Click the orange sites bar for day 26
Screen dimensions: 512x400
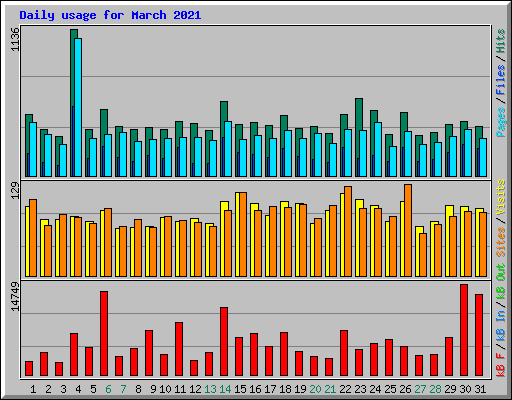tap(408, 230)
